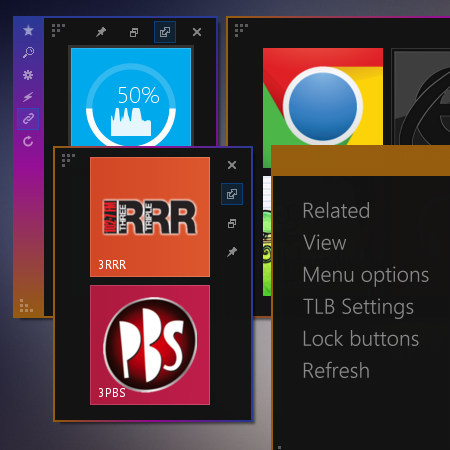Click the highlighted pop-out icon in top panel
This screenshot has height=450, width=450.
tap(165, 32)
